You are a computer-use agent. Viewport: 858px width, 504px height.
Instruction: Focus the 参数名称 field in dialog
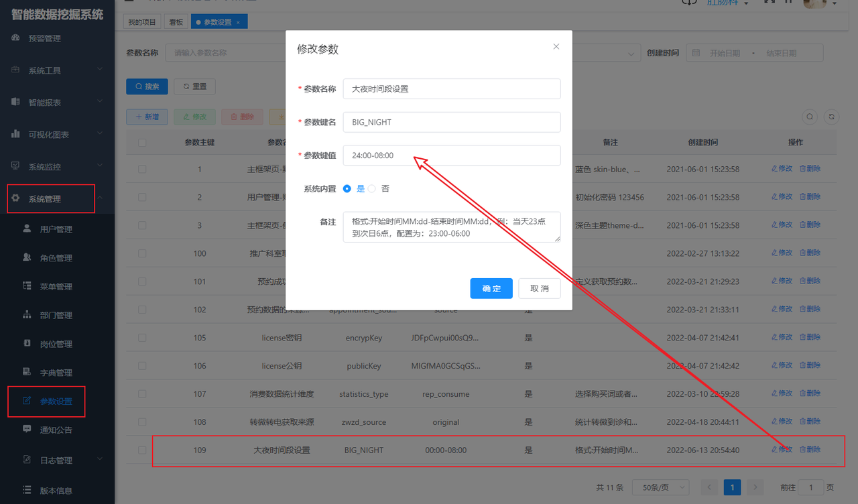click(452, 88)
